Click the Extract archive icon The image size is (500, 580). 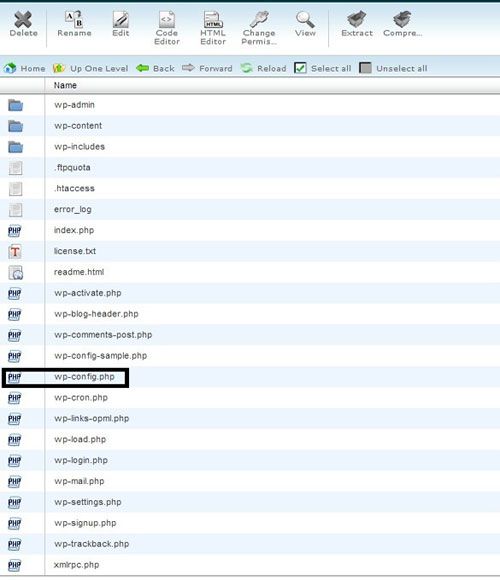tap(357, 19)
